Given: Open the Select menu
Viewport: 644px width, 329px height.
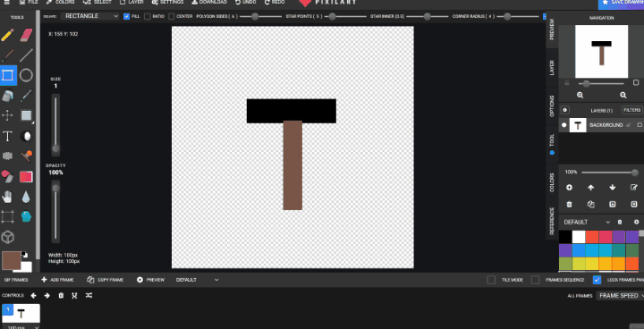Looking at the screenshot, I should 97,2.
